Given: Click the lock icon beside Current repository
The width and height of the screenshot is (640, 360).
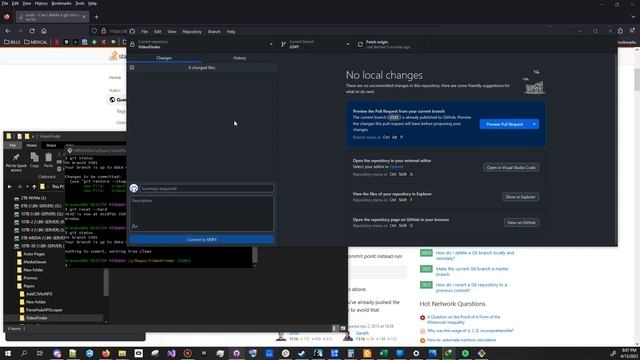Looking at the screenshot, I should [x=132, y=44].
